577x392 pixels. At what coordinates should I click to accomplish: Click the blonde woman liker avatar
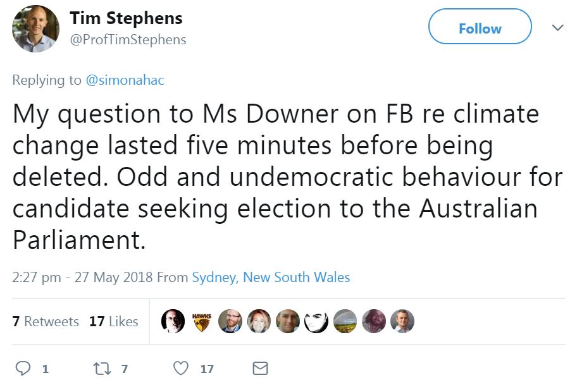click(259, 321)
